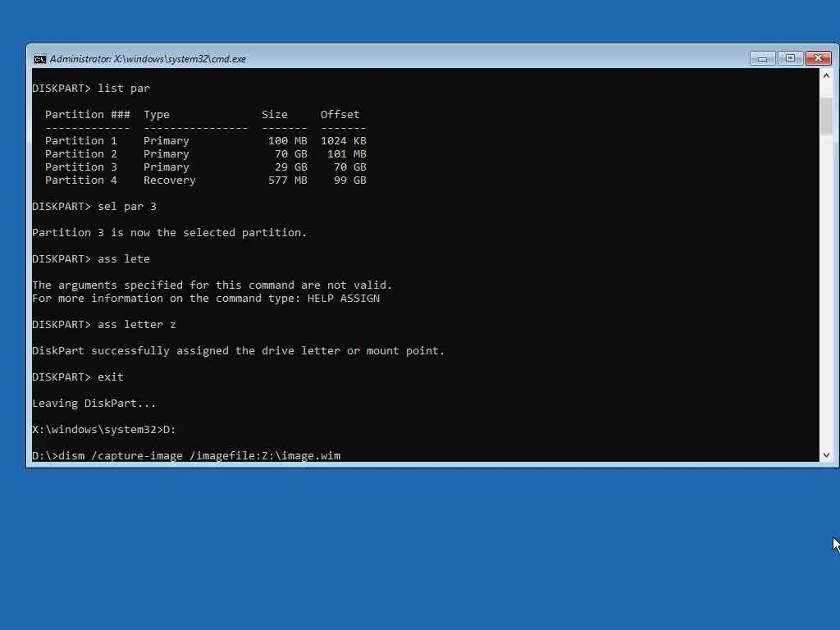Click the '29 GB' size value
840x630 pixels.
coord(291,167)
